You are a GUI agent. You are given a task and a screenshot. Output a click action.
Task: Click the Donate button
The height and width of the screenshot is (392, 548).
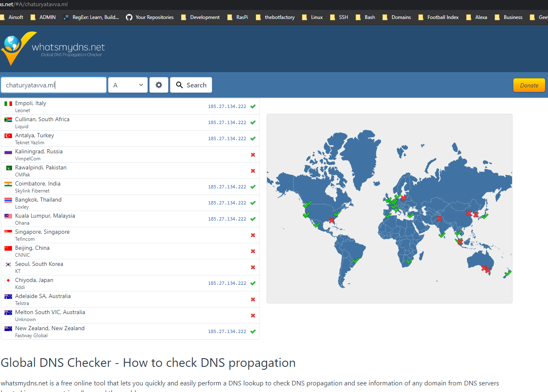click(x=529, y=85)
